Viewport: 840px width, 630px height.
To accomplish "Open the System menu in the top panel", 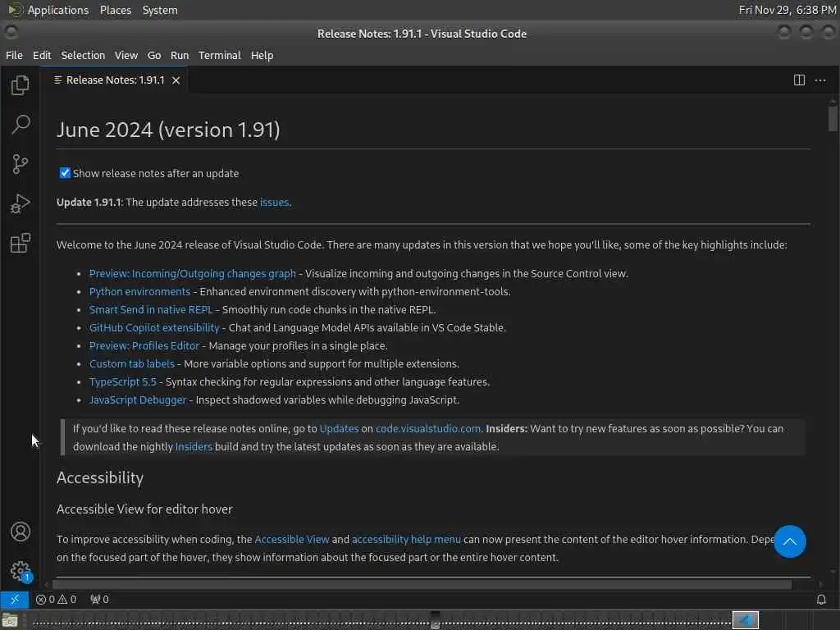I will pos(160,10).
